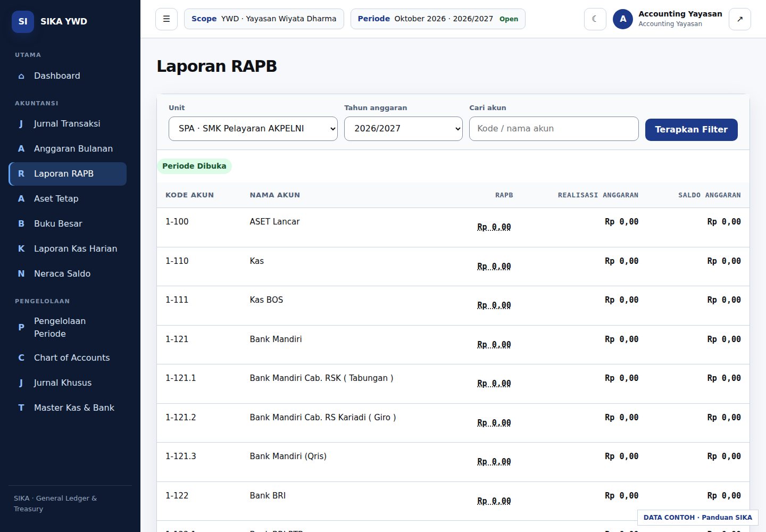
Task: Switch theme using the moon icon
Action: (595, 19)
